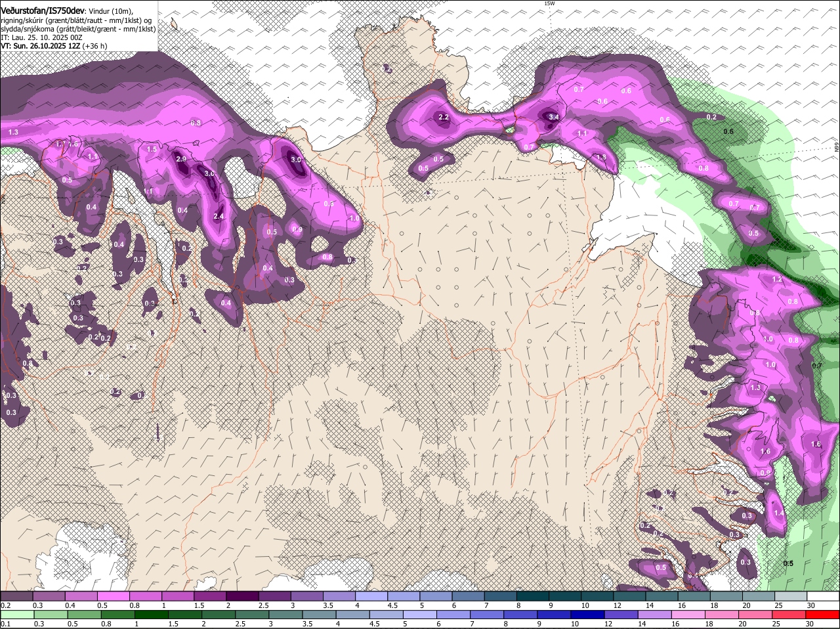Click the 2.9 precipitation value on the map

(182, 159)
